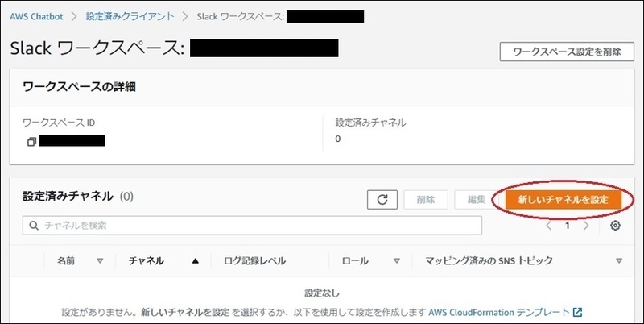This screenshot has width=644, height=324.
Task: Go to the previous page arrow
Action: coord(549,226)
